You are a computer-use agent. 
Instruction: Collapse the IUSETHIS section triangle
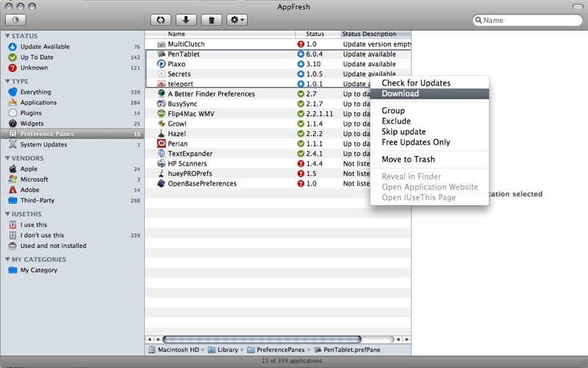(7, 214)
